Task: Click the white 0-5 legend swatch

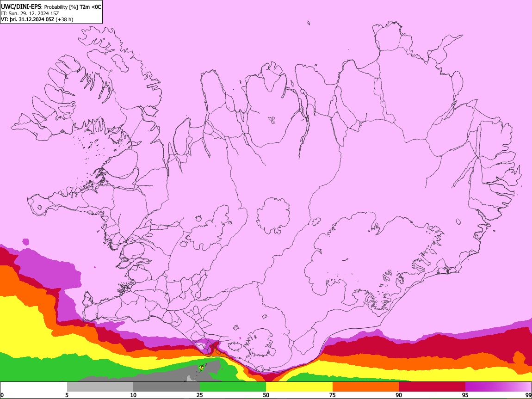Action: click(x=34, y=387)
